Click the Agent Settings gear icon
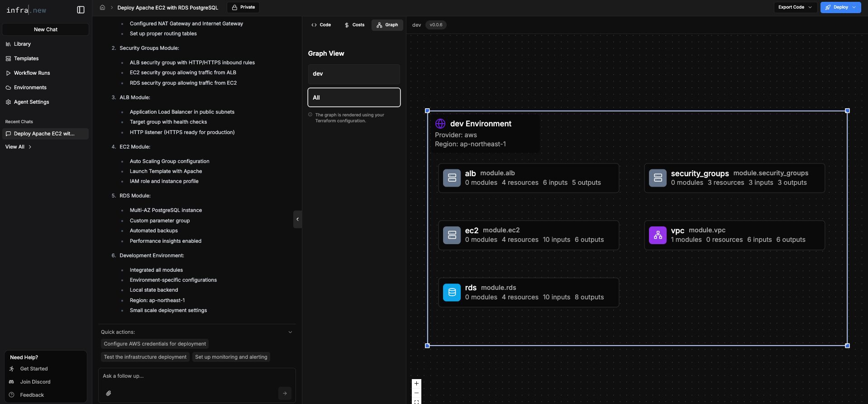The width and height of the screenshot is (868, 404). point(8,102)
